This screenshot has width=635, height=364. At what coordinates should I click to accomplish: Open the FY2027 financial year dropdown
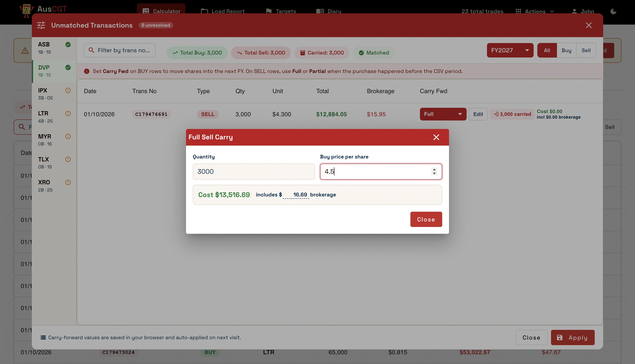(x=510, y=50)
